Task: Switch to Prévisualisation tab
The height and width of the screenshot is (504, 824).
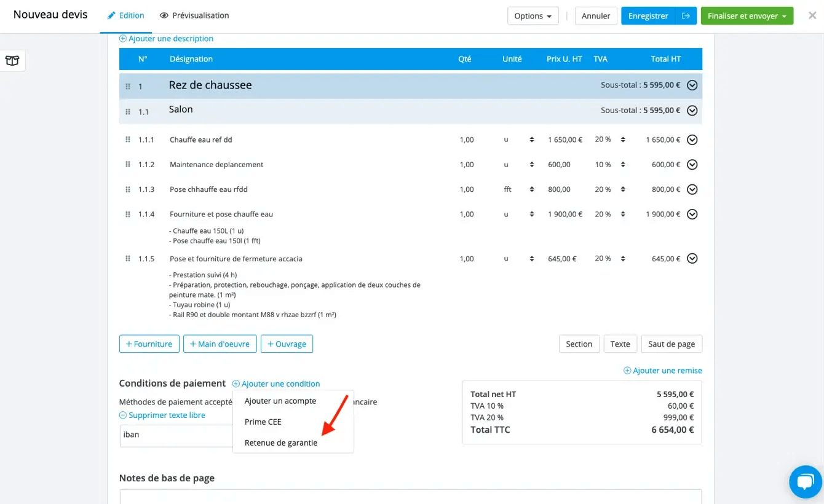Action: pos(194,15)
